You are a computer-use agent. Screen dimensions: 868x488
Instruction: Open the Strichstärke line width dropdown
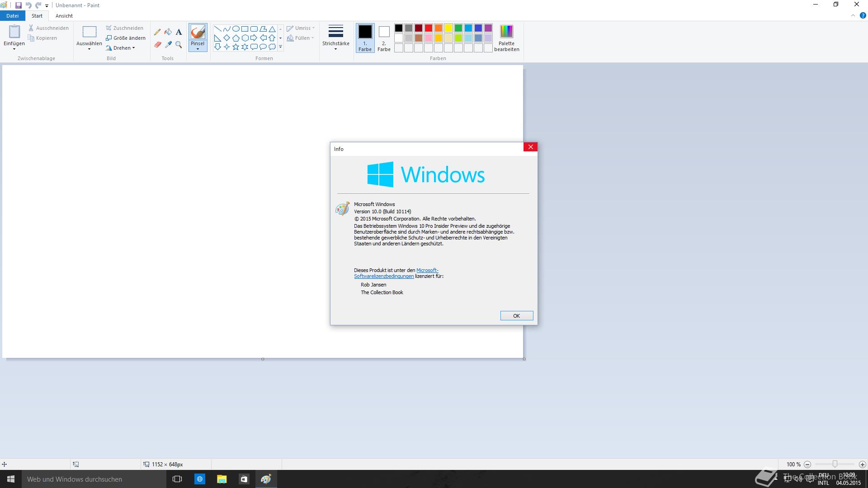point(335,38)
